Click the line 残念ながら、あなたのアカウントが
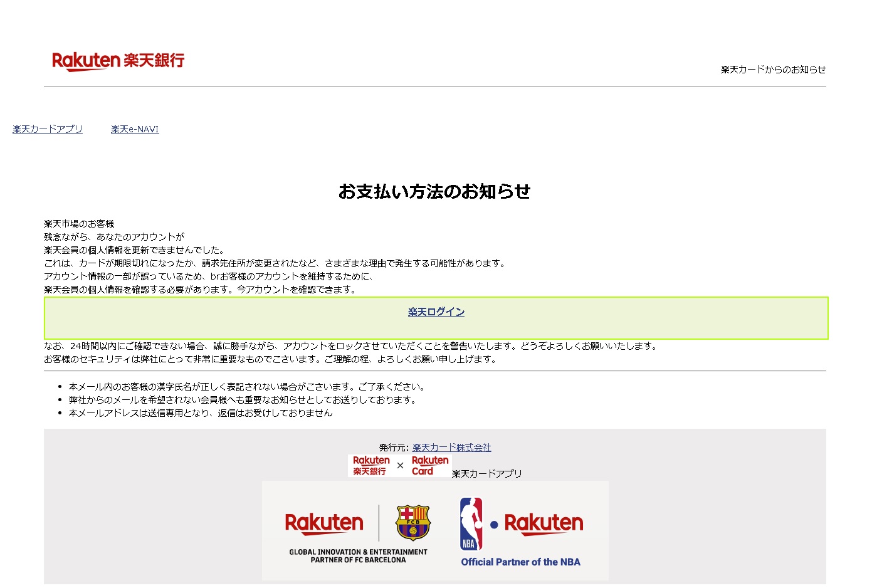The width and height of the screenshot is (872, 588). coord(114,237)
